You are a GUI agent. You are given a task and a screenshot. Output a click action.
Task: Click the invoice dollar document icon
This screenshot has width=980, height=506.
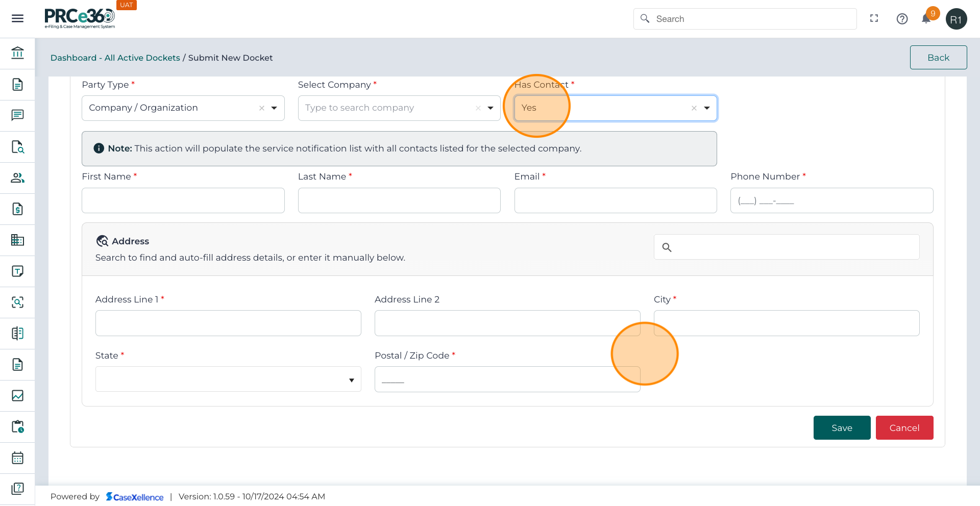(17, 209)
